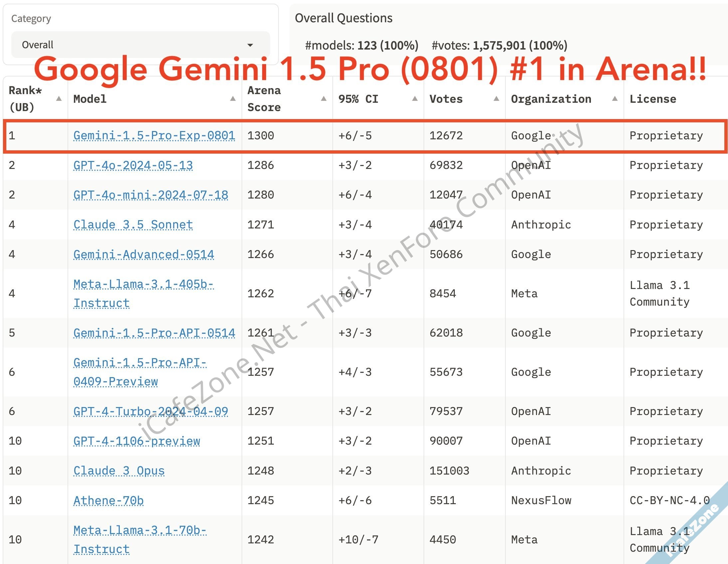Open Gemini-Advanced-0514 link

click(x=144, y=254)
